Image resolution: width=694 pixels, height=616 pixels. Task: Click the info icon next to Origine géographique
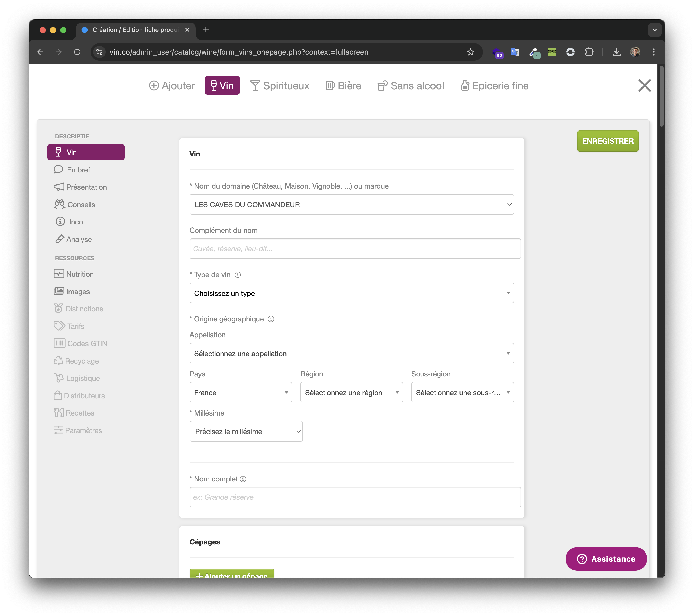271,319
